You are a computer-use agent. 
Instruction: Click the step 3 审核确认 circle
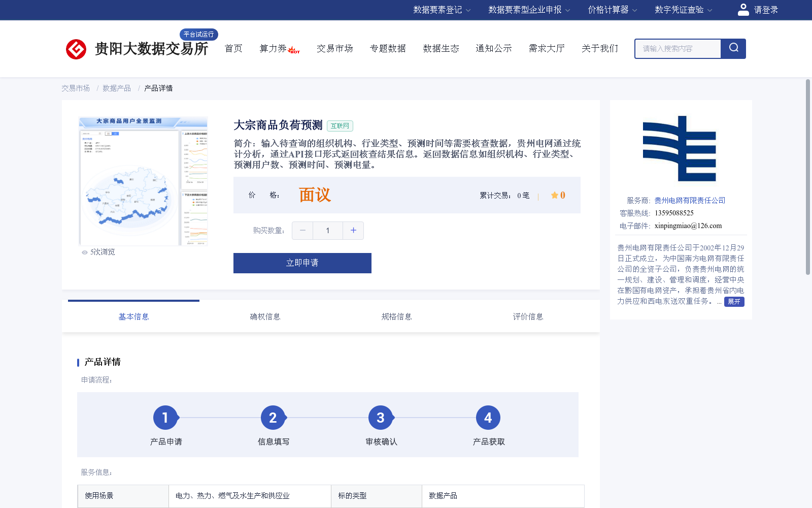[x=381, y=418]
